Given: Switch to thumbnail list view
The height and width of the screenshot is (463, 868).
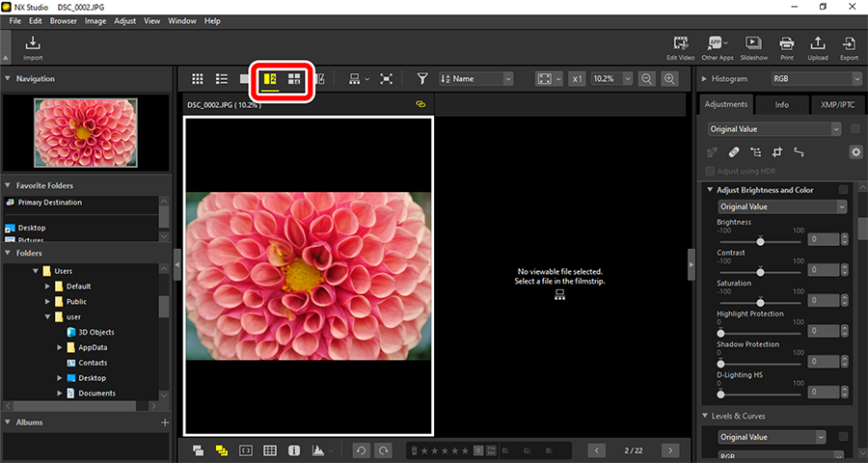Looking at the screenshot, I should [x=222, y=79].
